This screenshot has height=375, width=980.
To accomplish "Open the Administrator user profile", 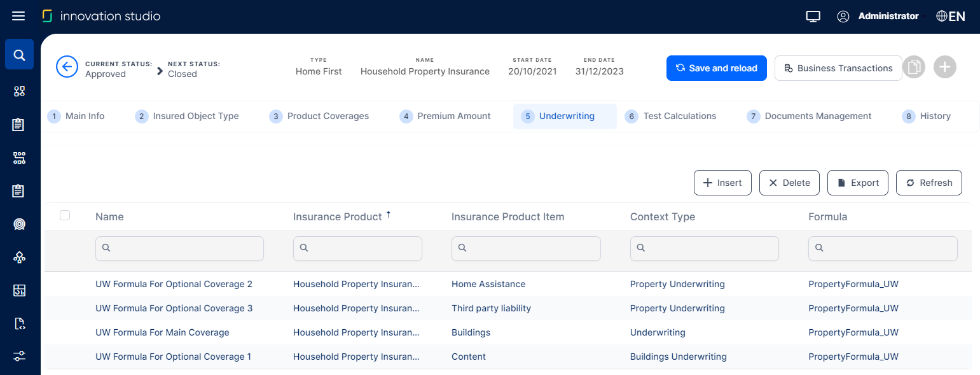I will coord(878,17).
